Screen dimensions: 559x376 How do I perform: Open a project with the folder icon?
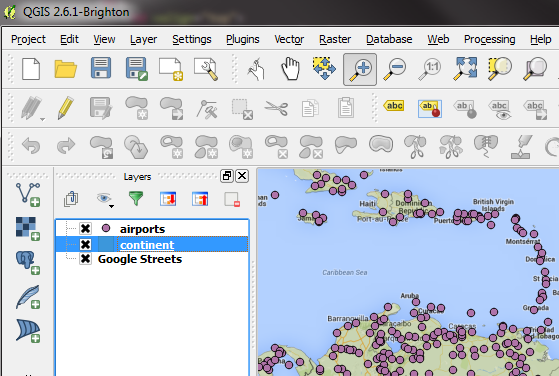click(x=66, y=69)
